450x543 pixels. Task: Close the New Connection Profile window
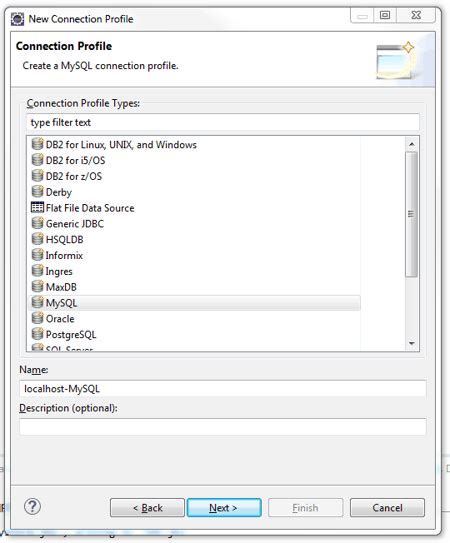pyautogui.click(x=416, y=15)
